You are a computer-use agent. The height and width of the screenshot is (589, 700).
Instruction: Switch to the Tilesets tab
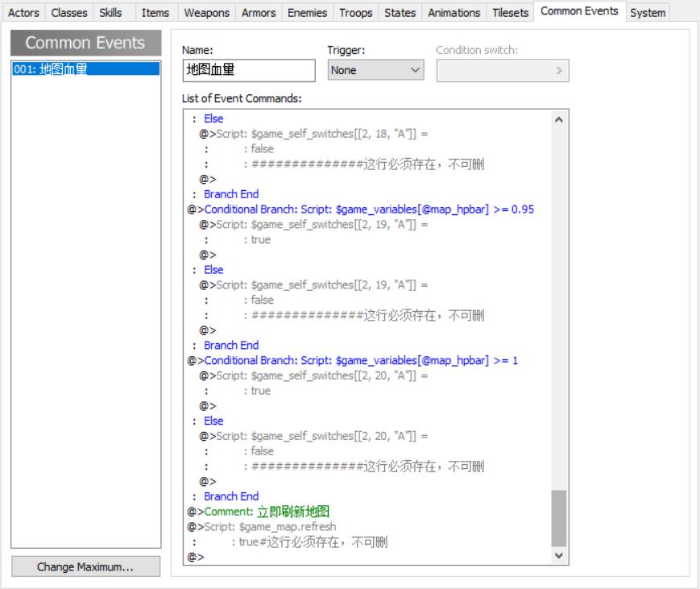[510, 13]
